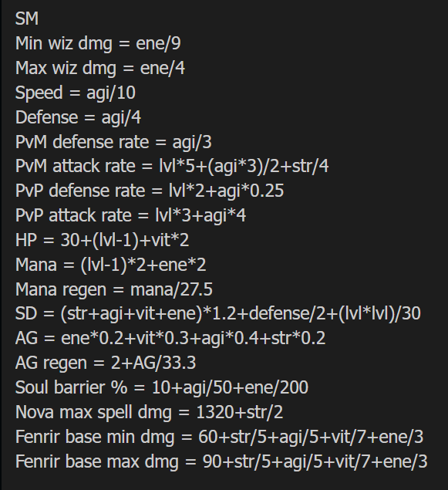Viewport: 448px width, 490px height.
Task: Click the PvP defense rate line
Action: pyautogui.click(x=150, y=191)
